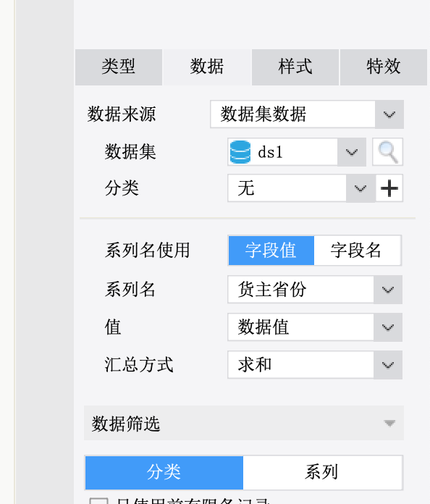The image size is (430, 504).
Task: Click the plus icon next to 分类
Action: click(389, 188)
